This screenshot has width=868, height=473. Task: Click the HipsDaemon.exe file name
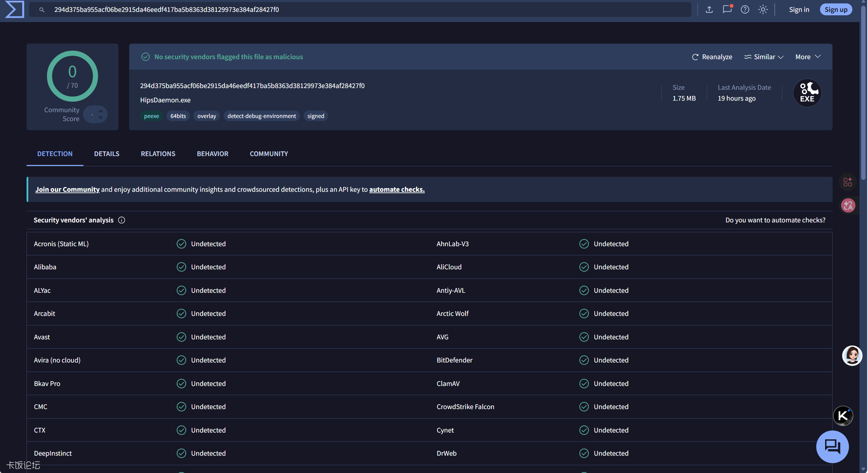coord(165,100)
